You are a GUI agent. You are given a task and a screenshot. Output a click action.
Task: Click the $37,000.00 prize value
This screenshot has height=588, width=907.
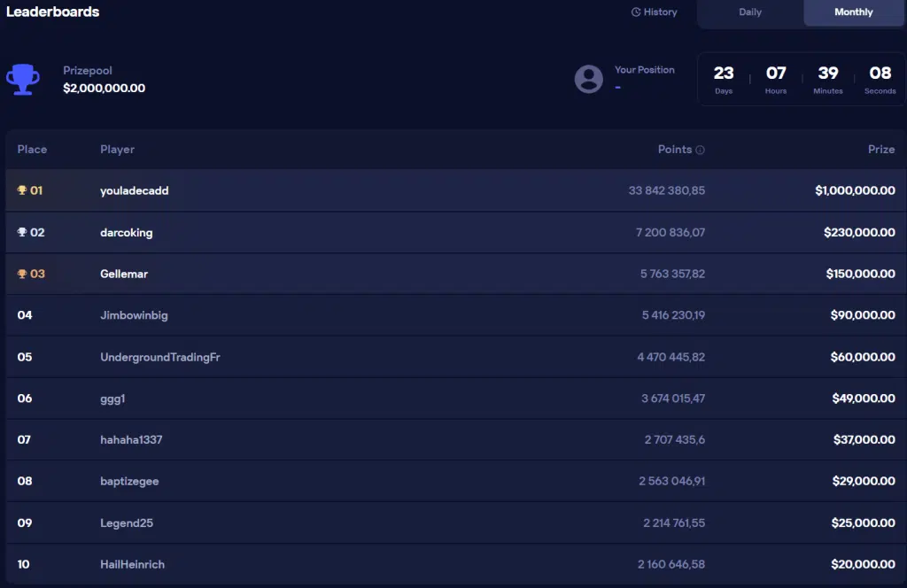coord(864,439)
